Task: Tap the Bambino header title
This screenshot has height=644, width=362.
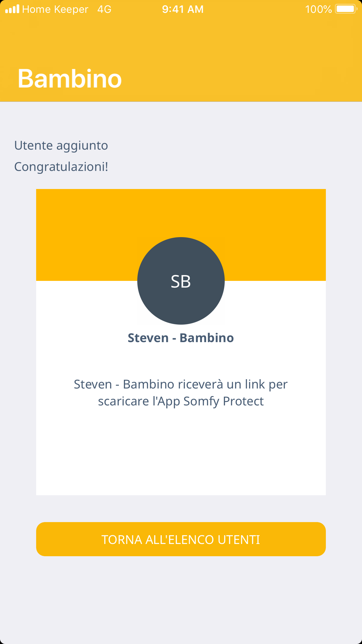Action: pos(70,78)
